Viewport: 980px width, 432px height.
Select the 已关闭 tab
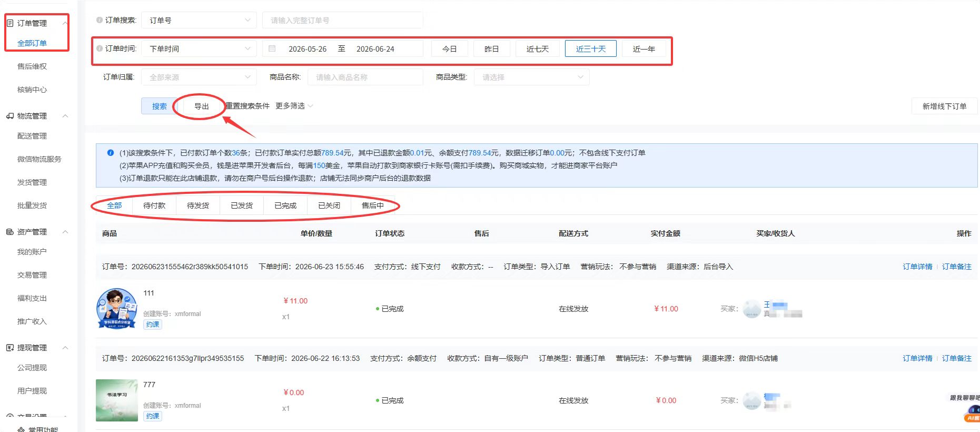point(329,205)
